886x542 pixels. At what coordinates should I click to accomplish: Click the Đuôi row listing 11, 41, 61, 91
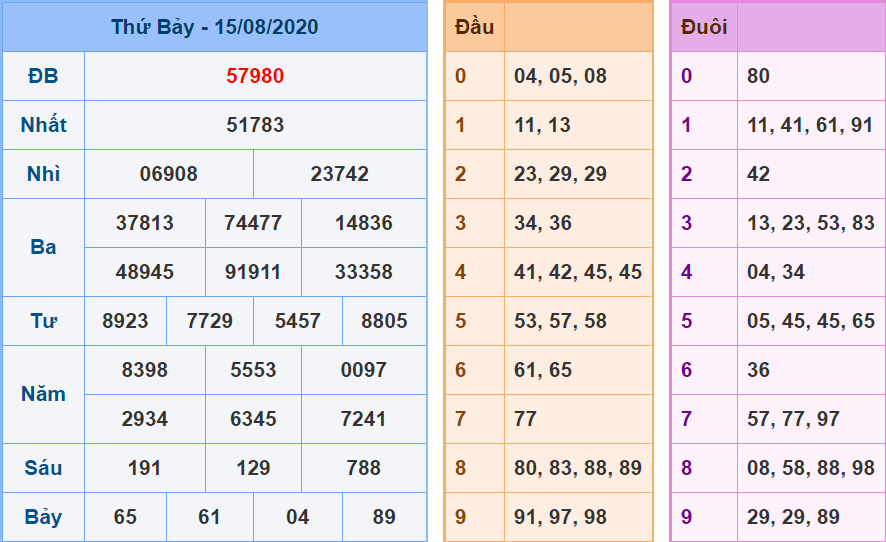pyautogui.click(x=810, y=125)
